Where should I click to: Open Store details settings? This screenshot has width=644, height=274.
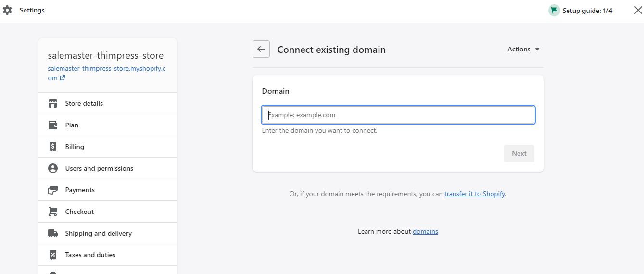tap(108, 103)
